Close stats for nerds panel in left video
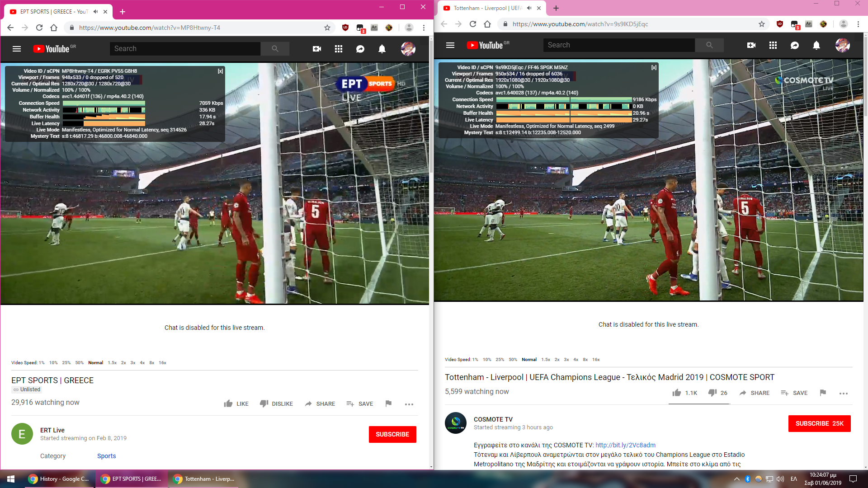The width and height of the screenshot is (868, 488). 220,71
